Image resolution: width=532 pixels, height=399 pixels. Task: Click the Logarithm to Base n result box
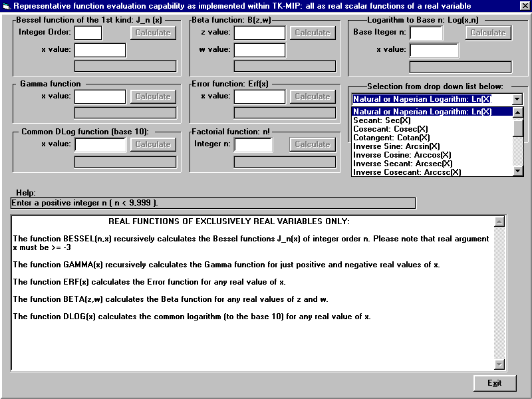point(460,67)
